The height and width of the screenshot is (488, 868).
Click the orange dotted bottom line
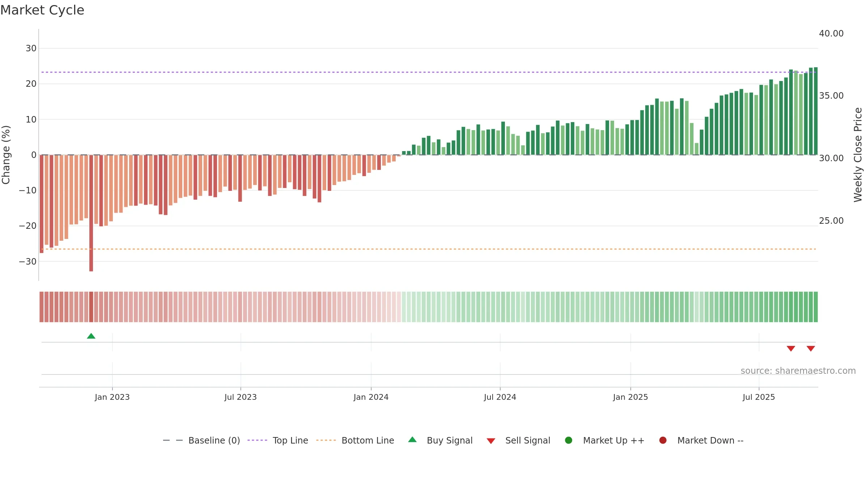429,249
